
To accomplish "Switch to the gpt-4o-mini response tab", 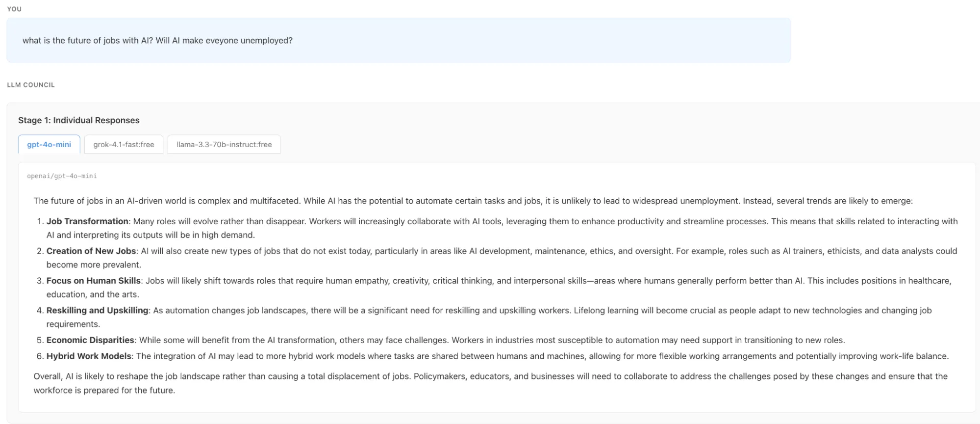I will click(49, 145).
